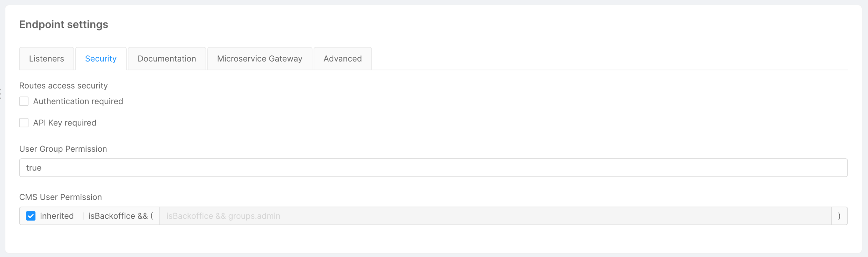Click the User Group Permission text field

click(x=433, y=168)
